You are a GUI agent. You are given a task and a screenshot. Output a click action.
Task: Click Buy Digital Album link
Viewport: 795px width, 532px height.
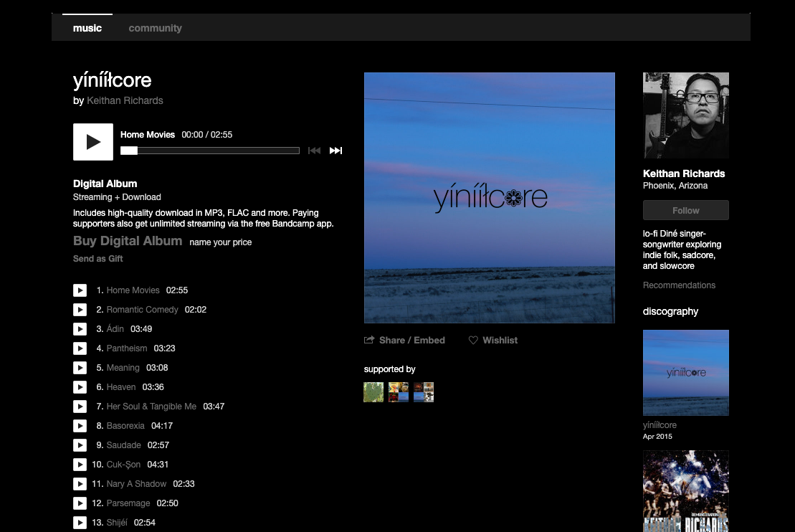128,241
